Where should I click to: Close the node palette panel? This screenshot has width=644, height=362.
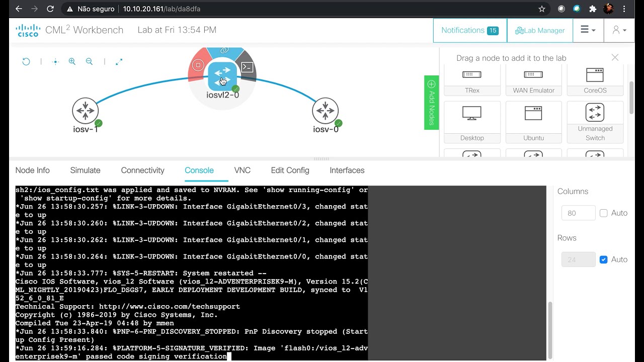coord(615,57)
